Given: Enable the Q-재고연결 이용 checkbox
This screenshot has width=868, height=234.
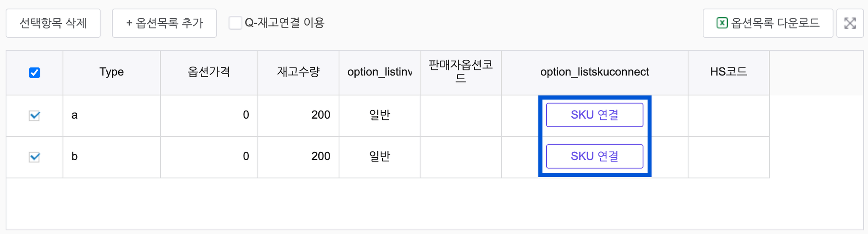Looking at the screenshot, I should point(235,22).
